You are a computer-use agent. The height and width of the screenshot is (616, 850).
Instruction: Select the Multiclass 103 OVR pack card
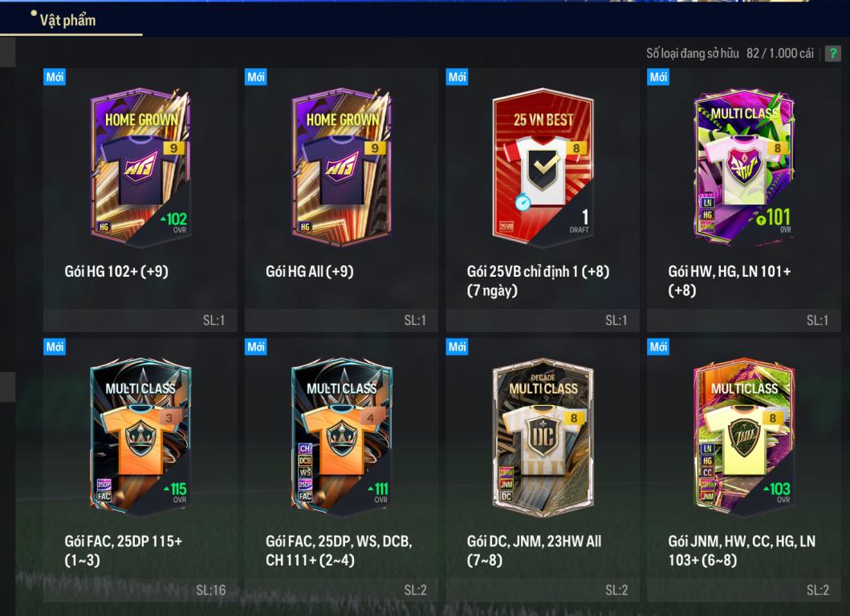[x=744, y=437]
